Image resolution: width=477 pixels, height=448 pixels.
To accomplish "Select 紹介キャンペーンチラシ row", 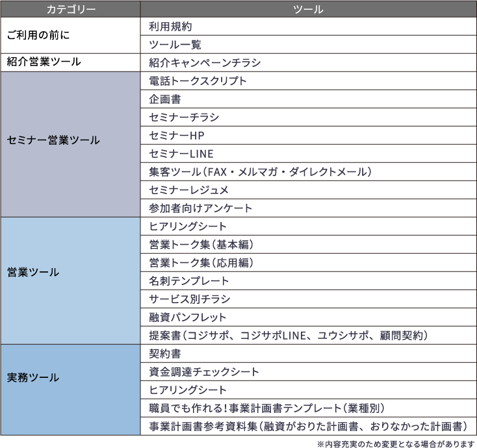I will point(309,62).
